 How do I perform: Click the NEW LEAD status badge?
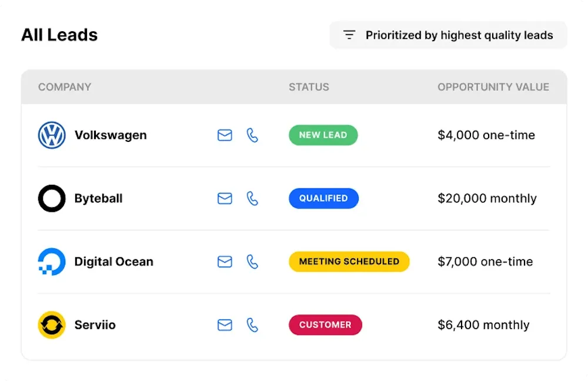click(x=323, y=135)
